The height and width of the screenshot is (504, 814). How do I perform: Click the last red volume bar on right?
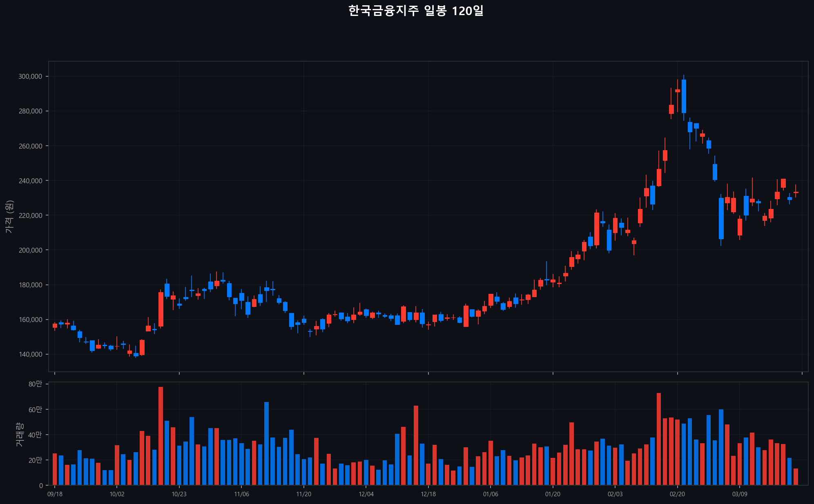(x=796, y=477)
